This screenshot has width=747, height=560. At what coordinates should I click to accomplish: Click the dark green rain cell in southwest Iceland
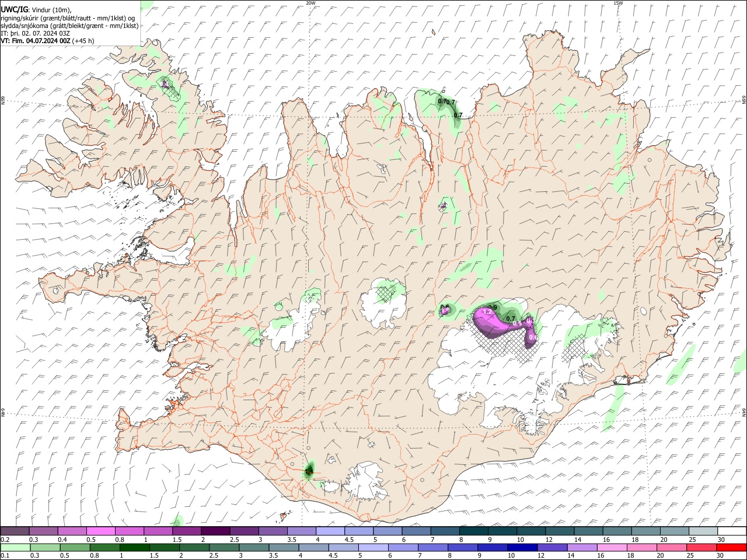pos(309,470)
